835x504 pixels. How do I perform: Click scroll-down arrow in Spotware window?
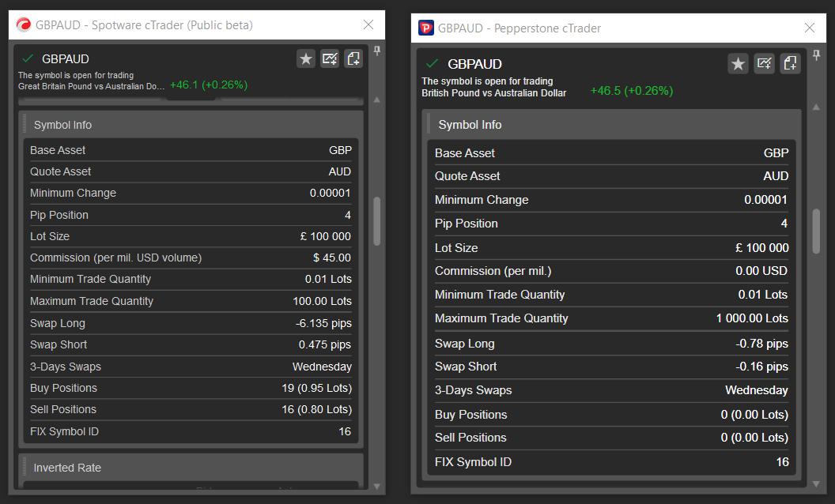click(x=377, y=486)
